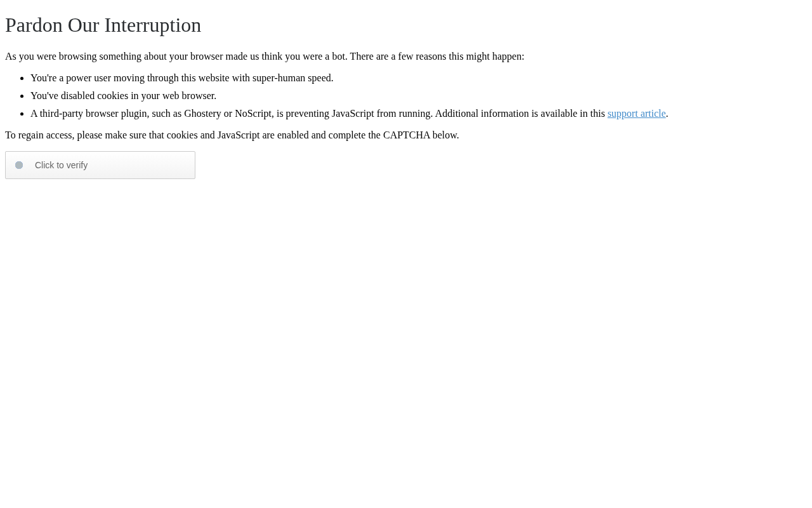Click the word CAPTCHA in instructions
Screen dimensions: 812x508
click(x=407, y=135)
